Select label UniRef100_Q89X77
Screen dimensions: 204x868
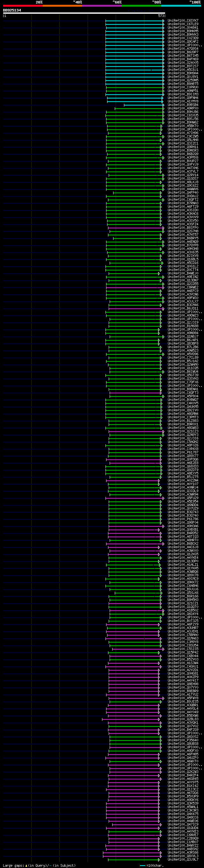[x=183, y=456]
